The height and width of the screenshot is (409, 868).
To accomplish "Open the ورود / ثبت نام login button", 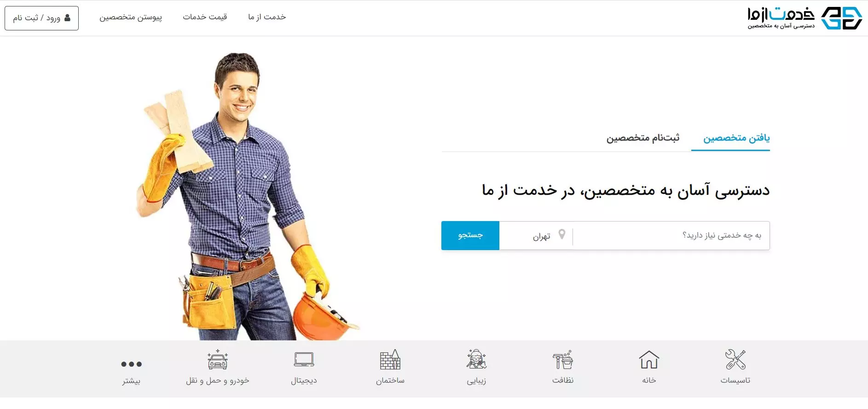I will (x=41, y=18).
